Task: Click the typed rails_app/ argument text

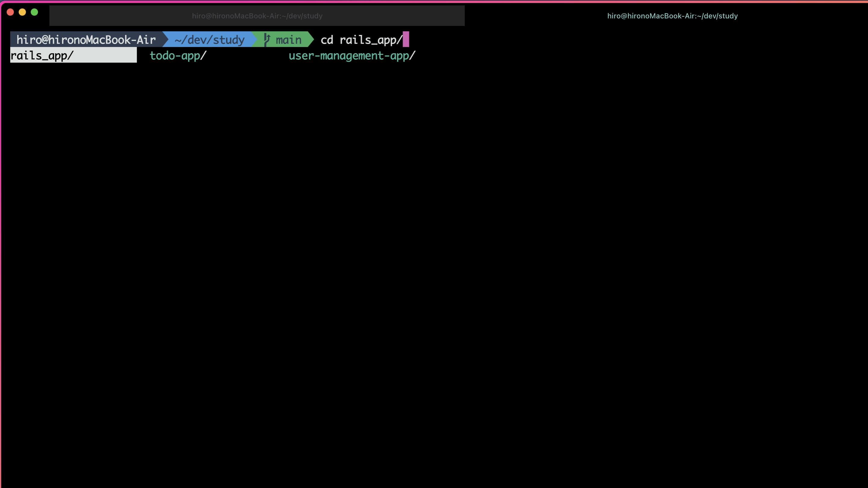Action: point(371,40)
